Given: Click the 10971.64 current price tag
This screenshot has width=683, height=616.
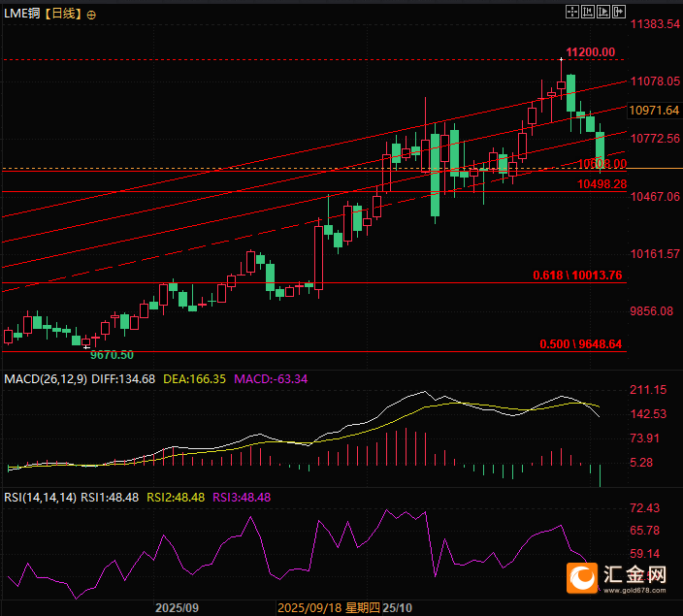Looking at the screenshot, I should coord(654,111).
